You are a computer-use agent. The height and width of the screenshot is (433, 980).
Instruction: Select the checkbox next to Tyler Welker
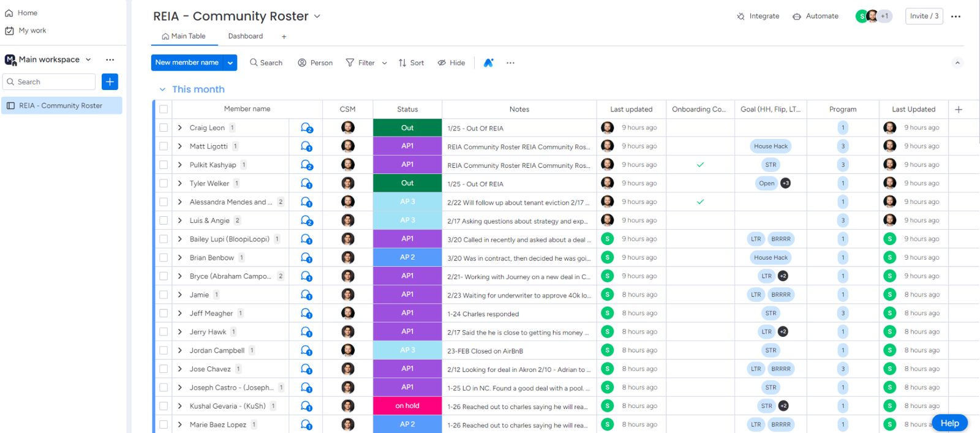(164, 183)
